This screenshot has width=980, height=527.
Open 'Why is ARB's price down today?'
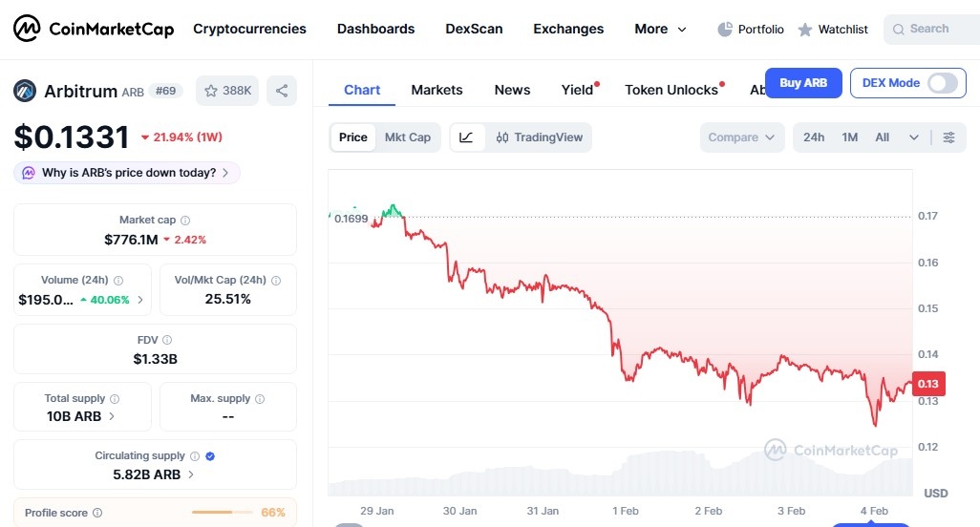pos(128,173)
